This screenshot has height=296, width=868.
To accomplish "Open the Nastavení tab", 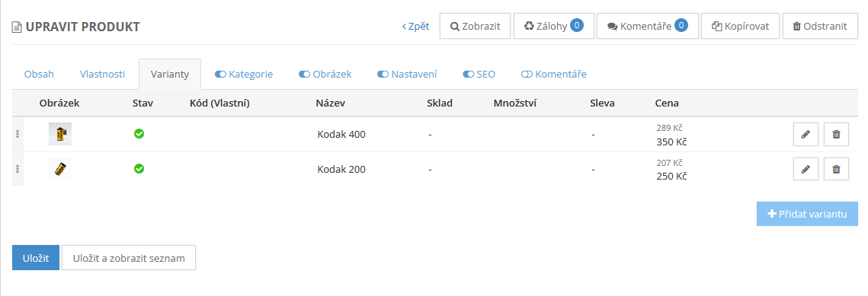I will [x=408, y=74].
